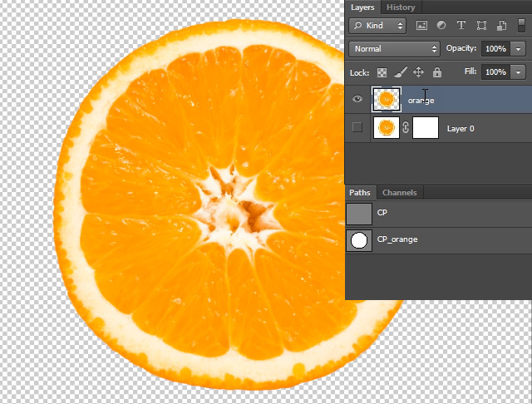This screenshot has height=404, width=532.
Task: Filter layers by shape layers icon
Action: coord(481,26)
